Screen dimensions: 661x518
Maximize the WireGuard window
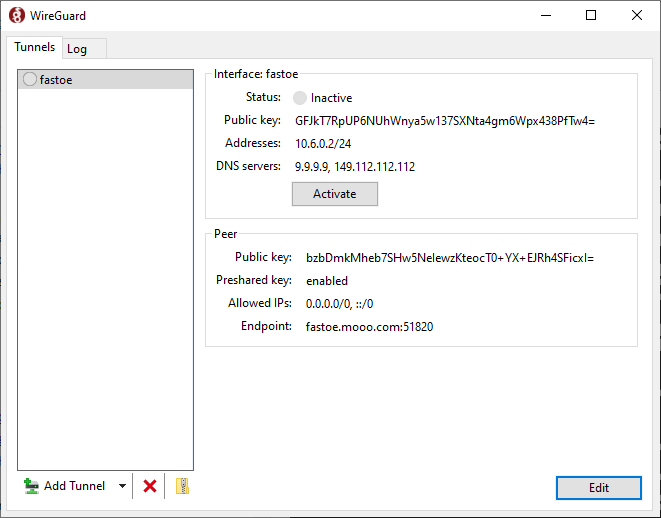[591, 15]
